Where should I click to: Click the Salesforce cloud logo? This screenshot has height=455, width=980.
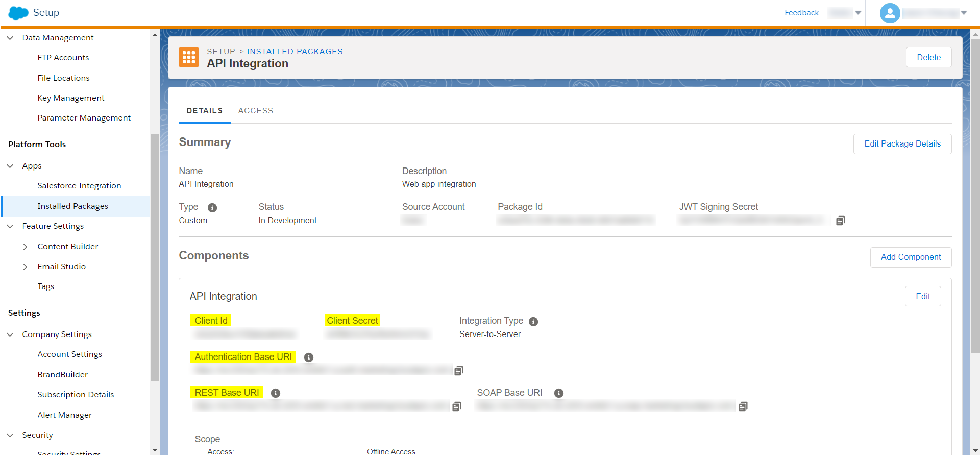click(x=18, y=13)
